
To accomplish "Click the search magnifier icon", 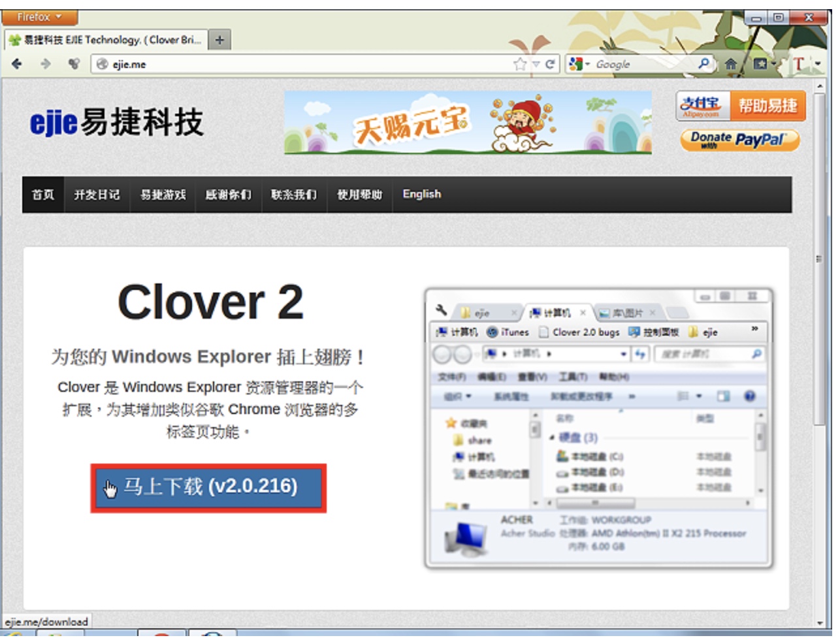I will (704, 63).
